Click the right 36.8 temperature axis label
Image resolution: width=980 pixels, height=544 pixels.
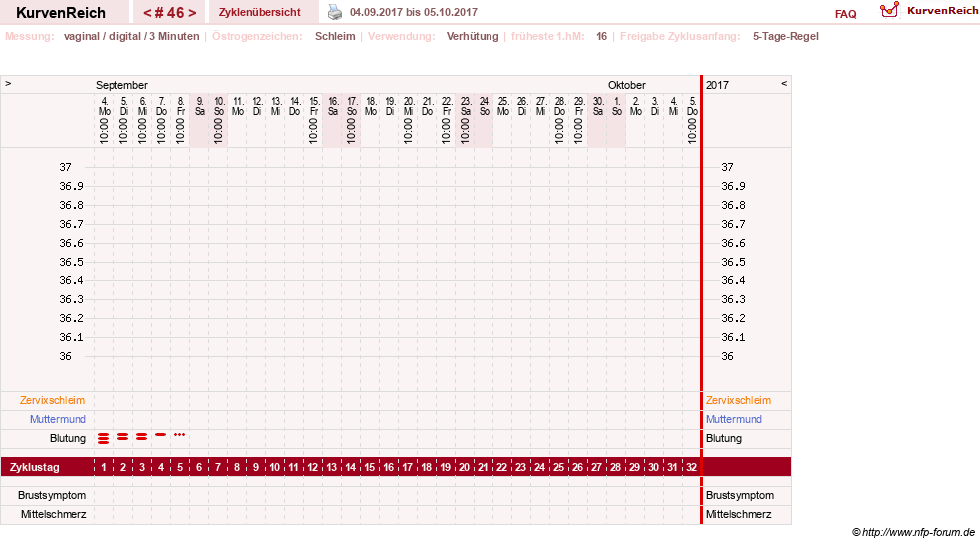click(x=733, y=205)
